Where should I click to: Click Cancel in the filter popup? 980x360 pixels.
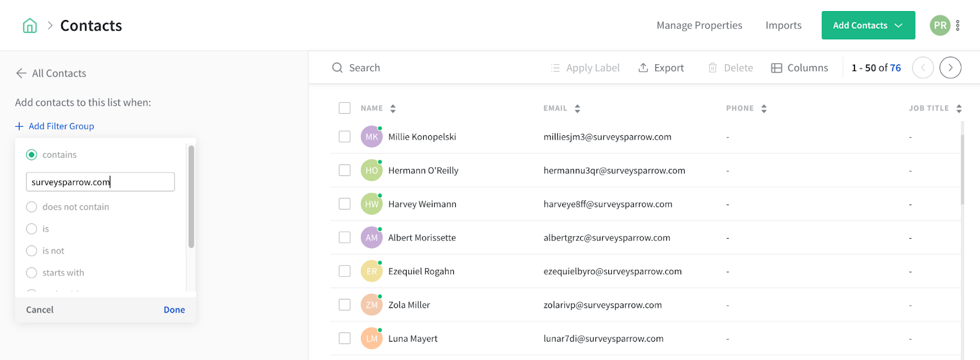pos(40,310)
